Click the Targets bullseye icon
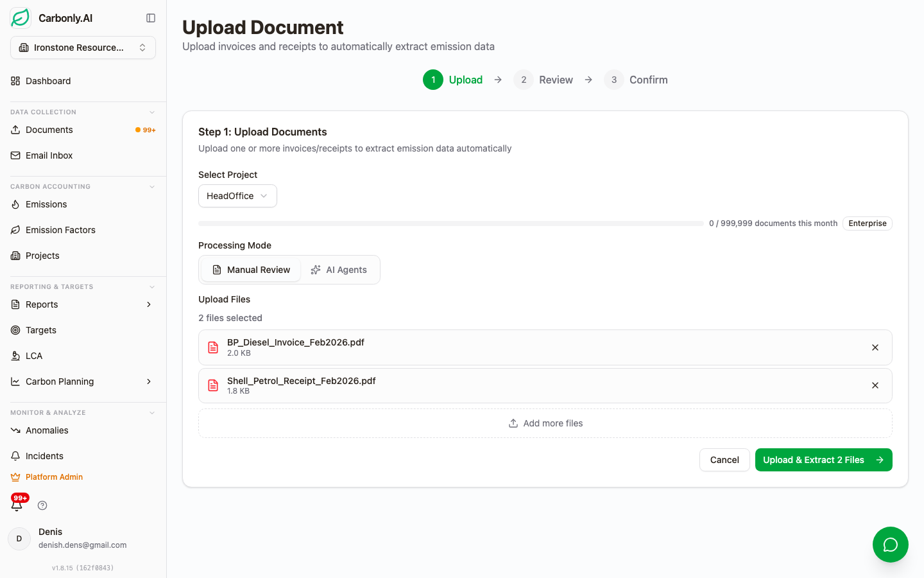 pyautogui.click(x=15, y=330)
